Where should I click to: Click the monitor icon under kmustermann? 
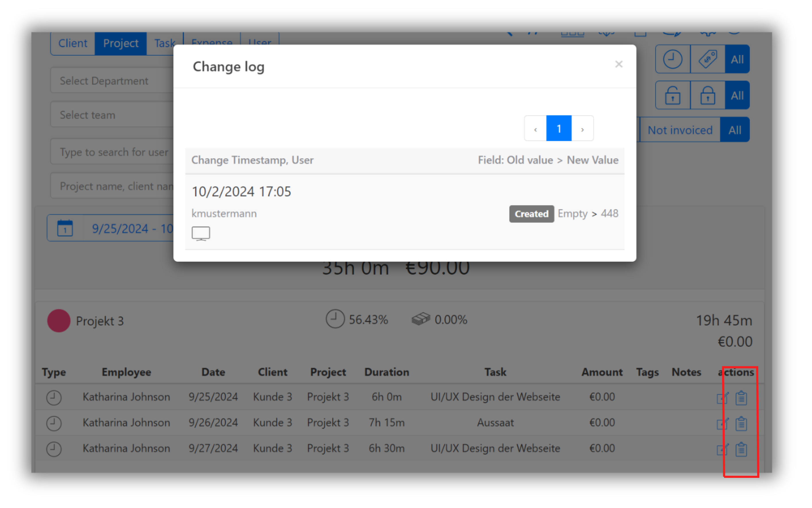click(200, 233)
